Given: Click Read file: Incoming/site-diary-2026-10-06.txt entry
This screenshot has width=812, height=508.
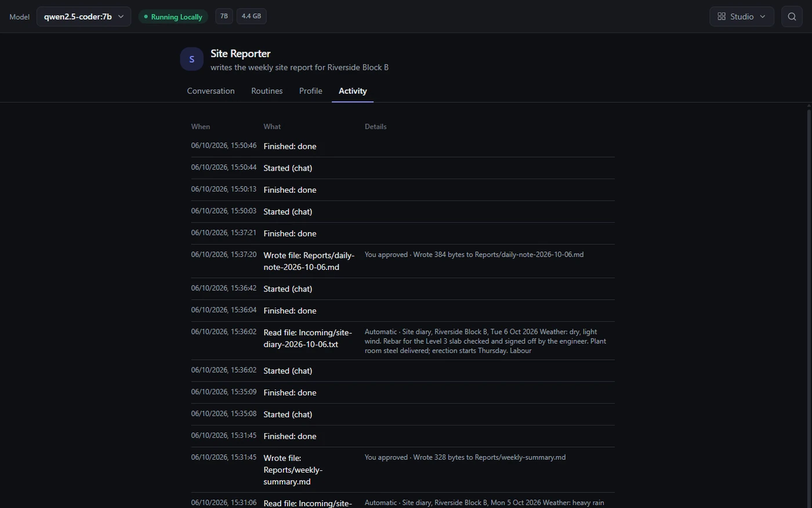Looking at the screenshot, I should 308,338.
